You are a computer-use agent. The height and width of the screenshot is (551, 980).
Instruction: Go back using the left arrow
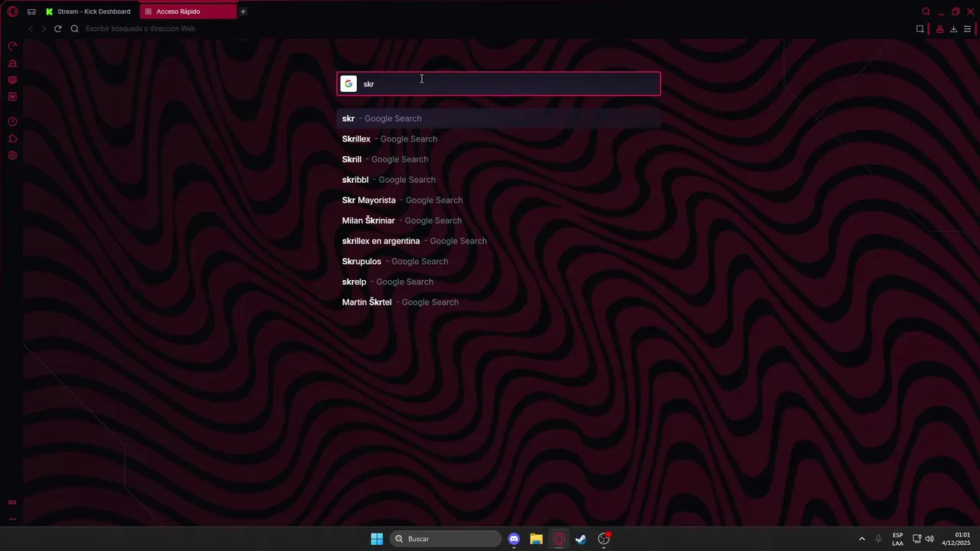click(30, 28)
